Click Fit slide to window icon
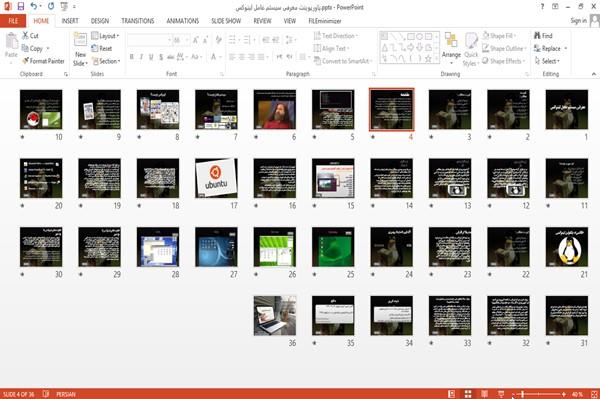 (x=594, y=394)
